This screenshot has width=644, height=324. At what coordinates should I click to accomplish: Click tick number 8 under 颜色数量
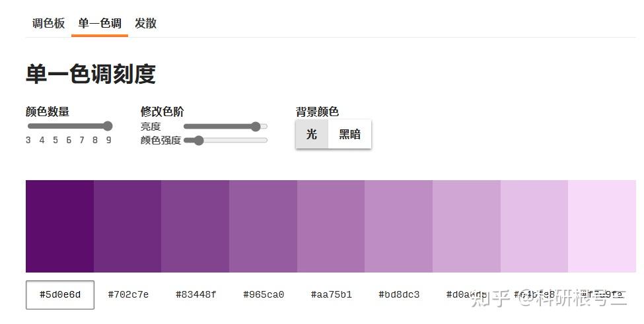click(x=95, y=140)
